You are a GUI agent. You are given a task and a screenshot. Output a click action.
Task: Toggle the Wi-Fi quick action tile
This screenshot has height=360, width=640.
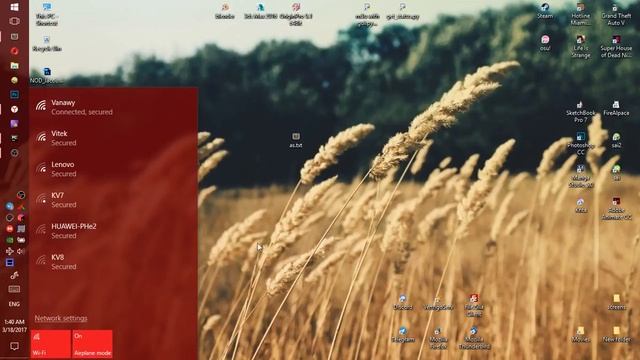51,344
